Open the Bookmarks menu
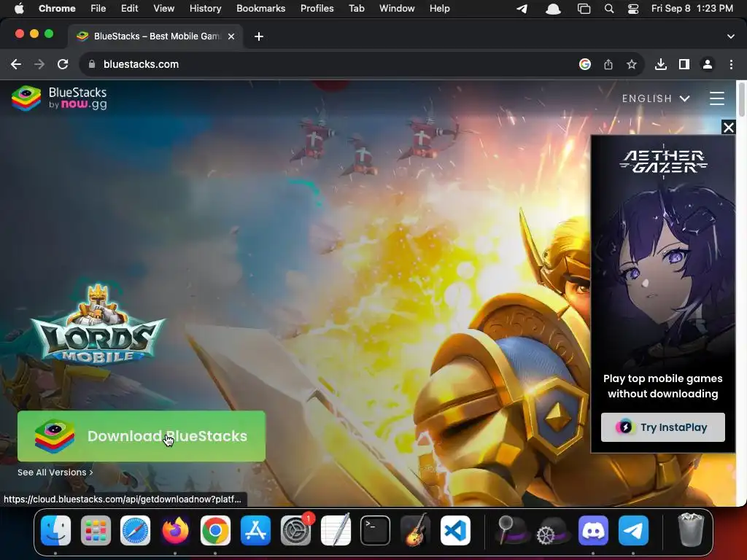 point(260,9)
